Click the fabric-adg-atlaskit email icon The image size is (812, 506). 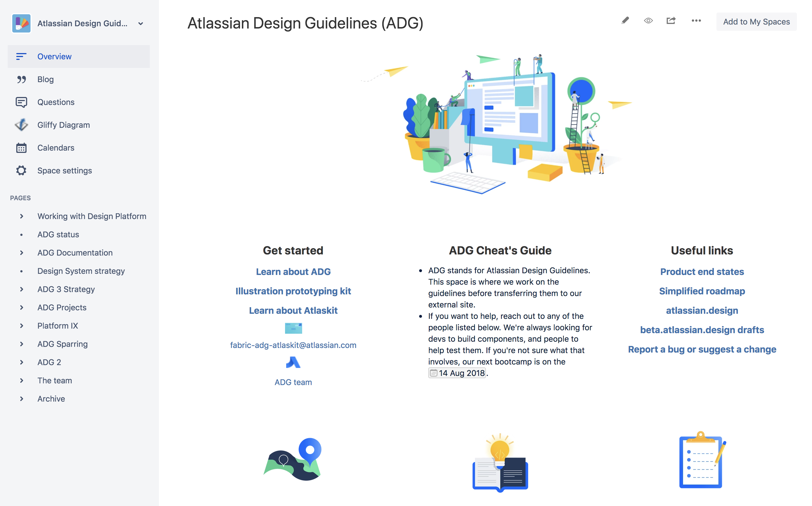coord(293,328)
